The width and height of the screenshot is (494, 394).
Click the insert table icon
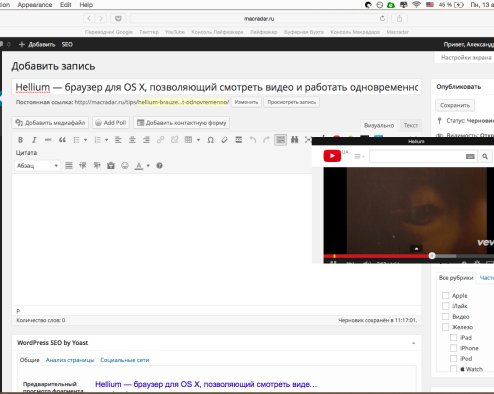(188, 140)
